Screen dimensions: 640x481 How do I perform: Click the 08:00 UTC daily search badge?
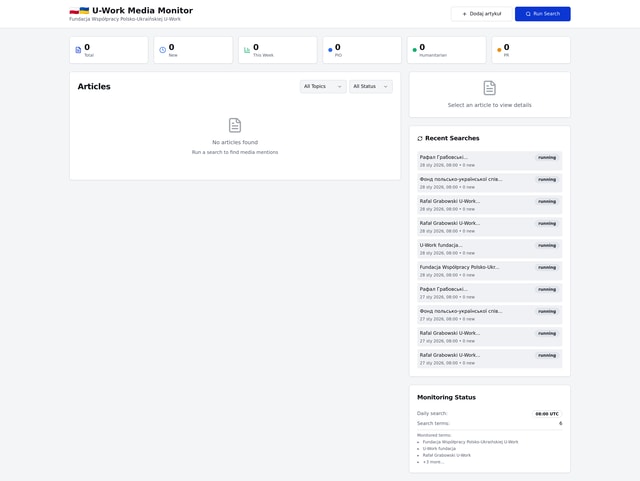547,414
